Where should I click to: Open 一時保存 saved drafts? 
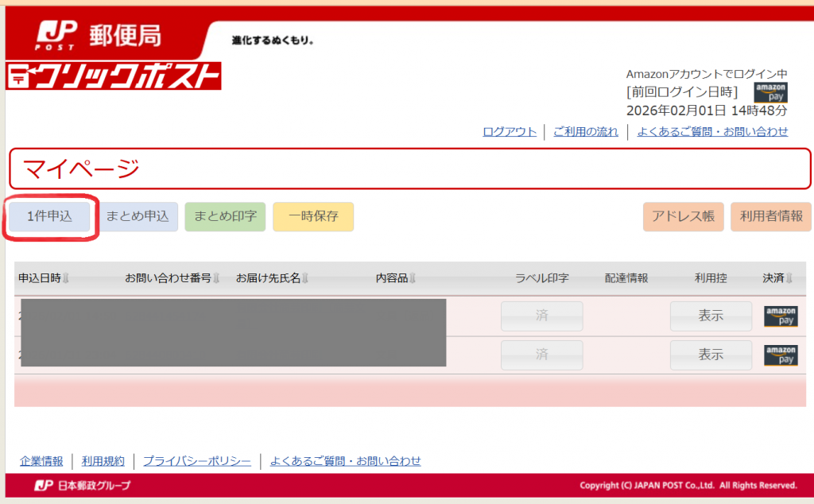pos(313,216)
